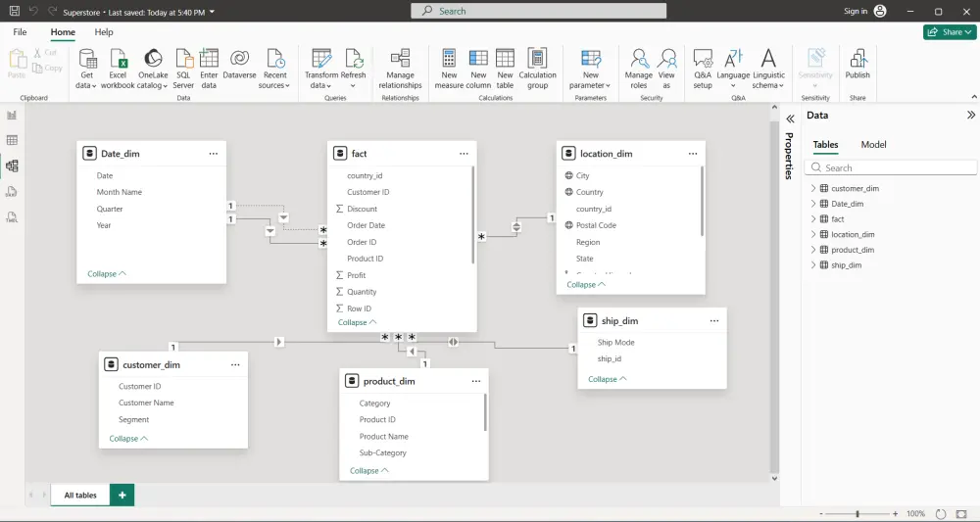Open Manage relationships dialog

[400, 69]
